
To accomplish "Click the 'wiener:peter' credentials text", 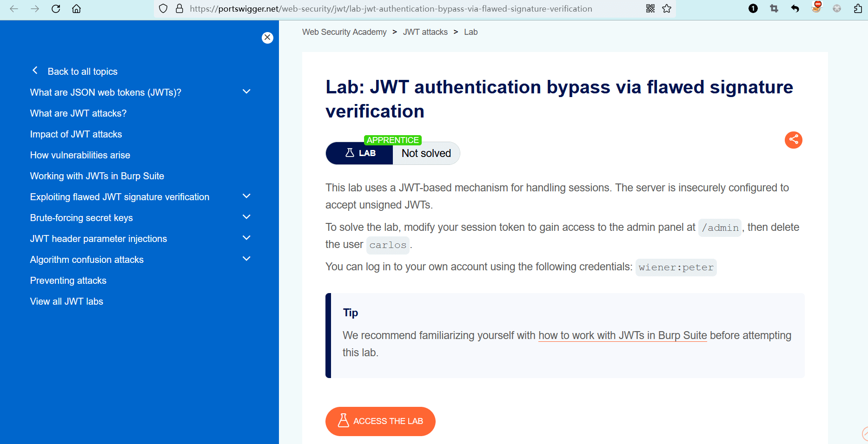I will (676, 267).
